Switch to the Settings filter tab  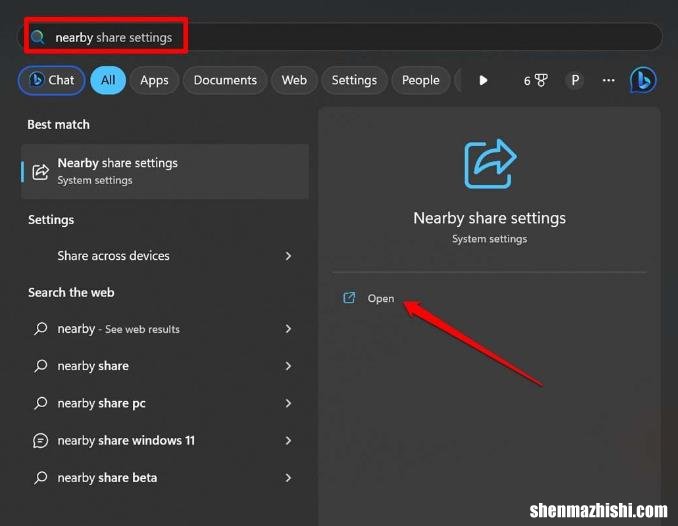coord(354,80)
